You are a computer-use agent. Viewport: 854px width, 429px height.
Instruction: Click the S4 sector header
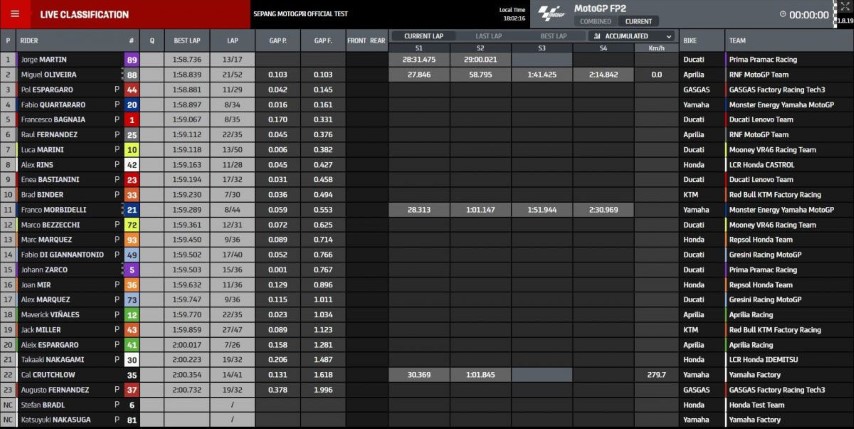click(x=603, y=48)
